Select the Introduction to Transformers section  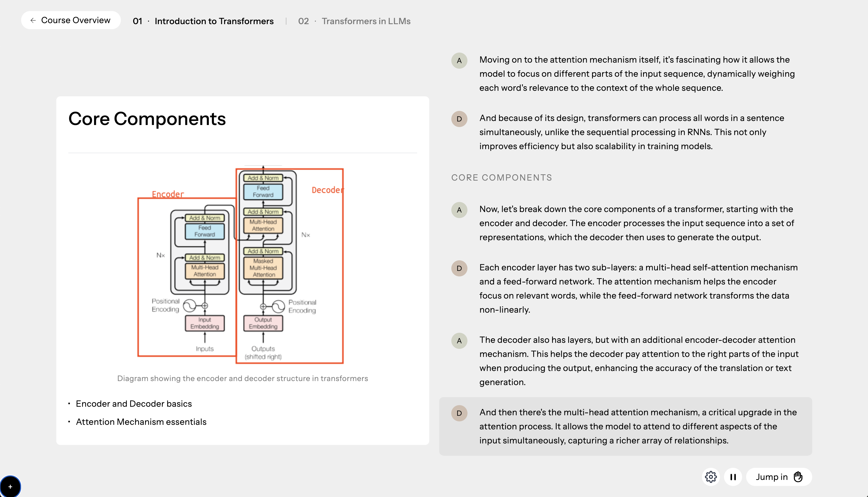(214, 21)
